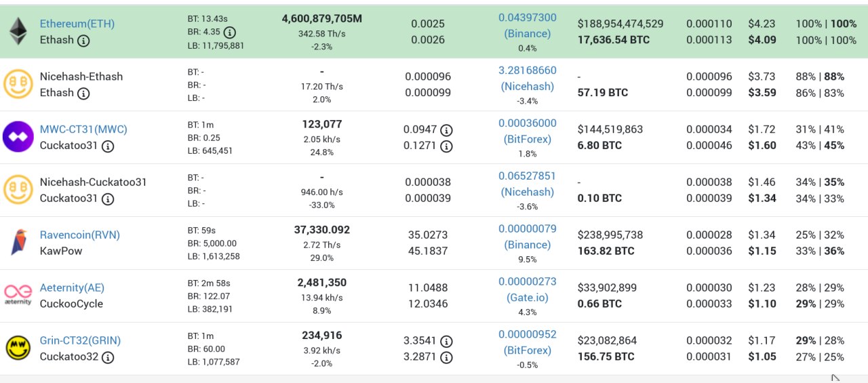Click Ethereum profit value $4.09
The height and width of the screenshot is (383, 868).
pos(762,40)
